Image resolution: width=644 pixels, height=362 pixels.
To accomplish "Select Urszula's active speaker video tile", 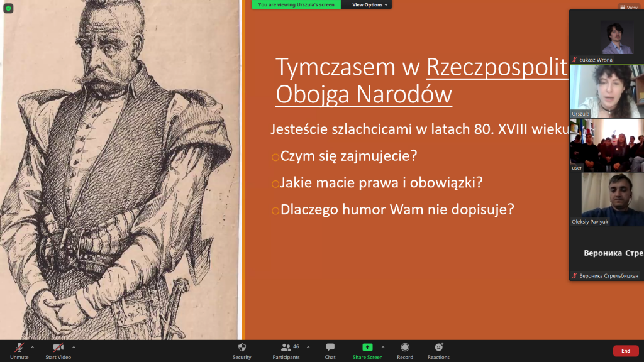I will click(x=608, y=91).
